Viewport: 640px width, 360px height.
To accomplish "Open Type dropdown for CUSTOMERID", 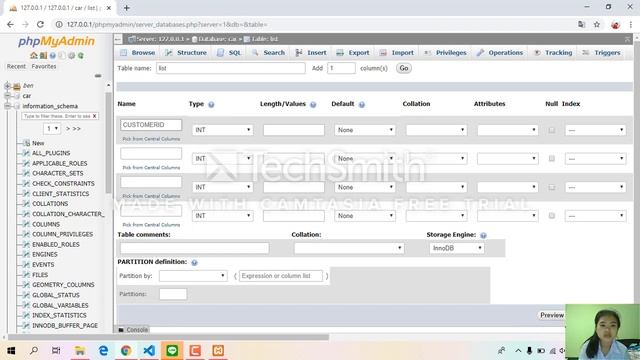I will 222,130.
